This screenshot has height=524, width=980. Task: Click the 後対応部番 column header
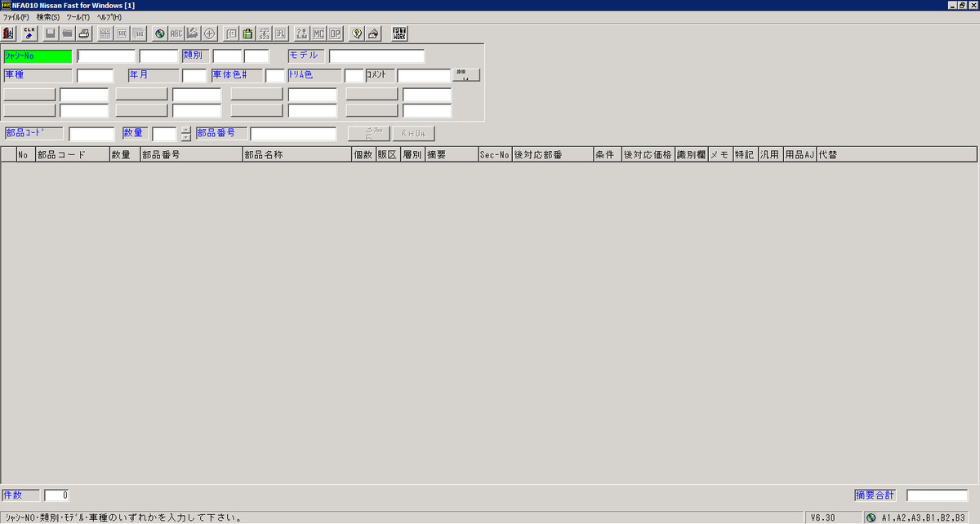point(553,154)
